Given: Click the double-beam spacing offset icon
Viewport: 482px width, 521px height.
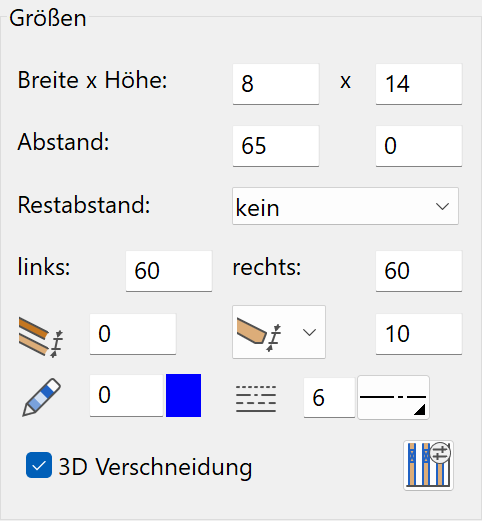Looking at the screenshot, I should point(41,338).
